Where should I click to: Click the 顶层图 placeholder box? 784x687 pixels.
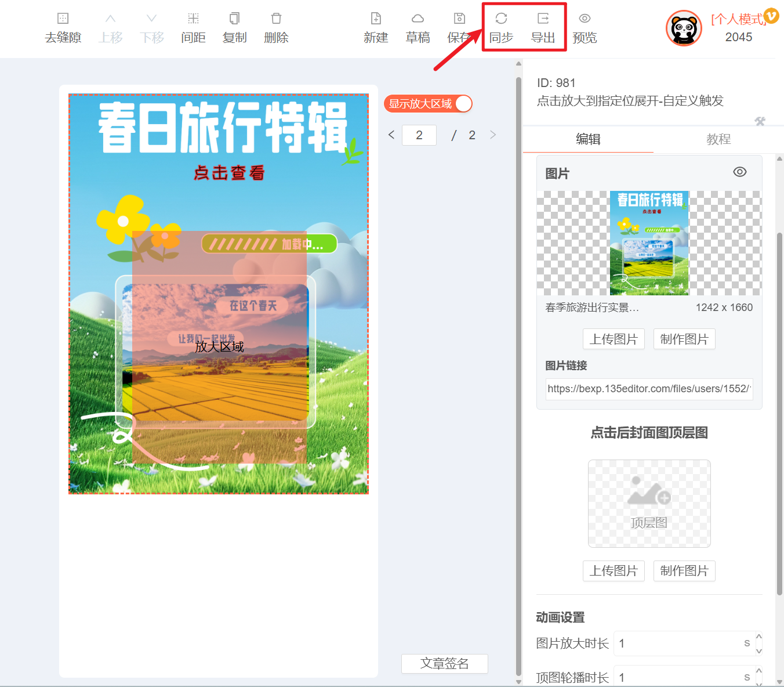point(649,504)
